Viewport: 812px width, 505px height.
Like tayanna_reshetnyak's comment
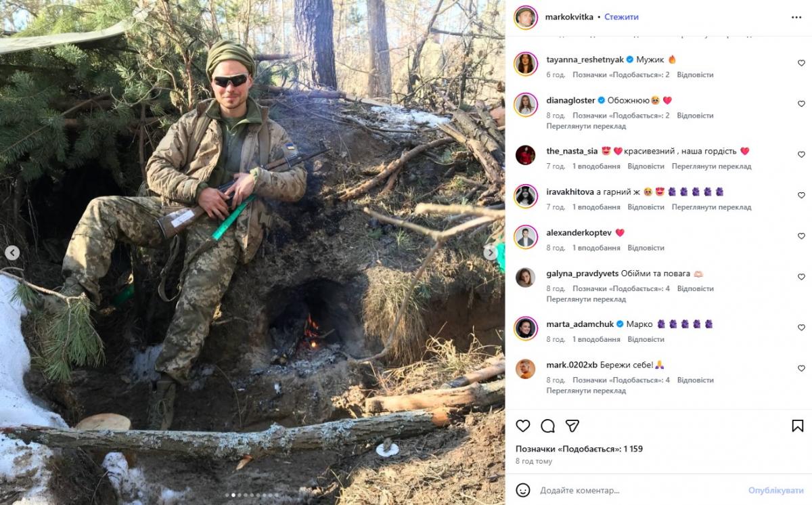coord(801,63)
